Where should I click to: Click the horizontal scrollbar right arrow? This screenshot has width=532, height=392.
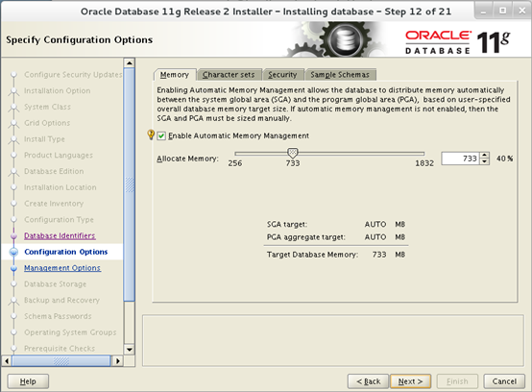117,361
